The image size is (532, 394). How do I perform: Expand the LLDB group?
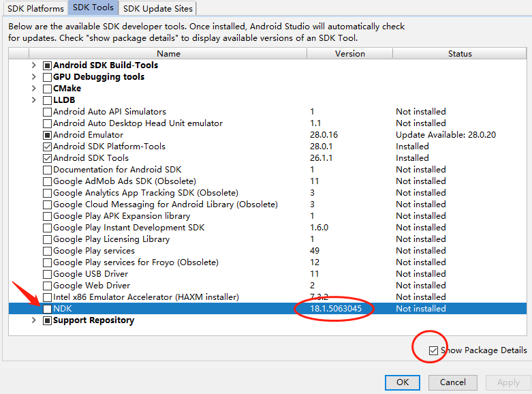tap(33, 100)
